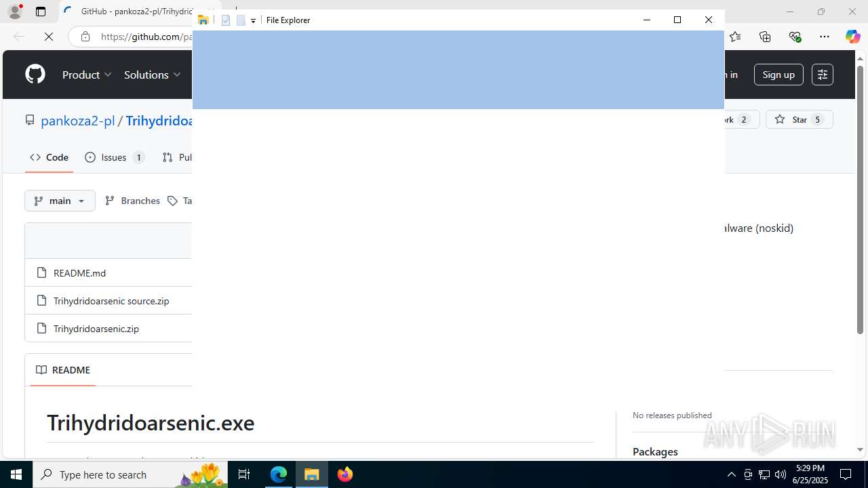Screen dimensions: 868x488
Task: Open the GitHub appearance settings icon button
Action: [822, 75]
